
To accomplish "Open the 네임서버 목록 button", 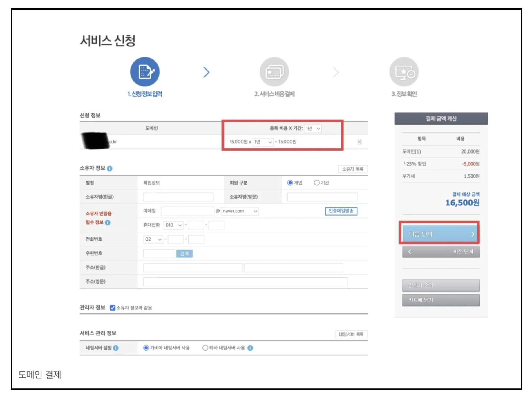I will tap(351, 334).
